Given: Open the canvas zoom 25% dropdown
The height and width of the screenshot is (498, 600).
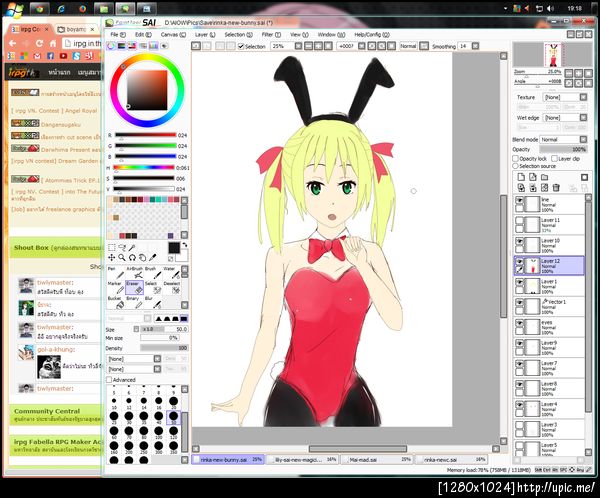Looking at the screenshot, I should pyautogui.click(x=298, y=46).
